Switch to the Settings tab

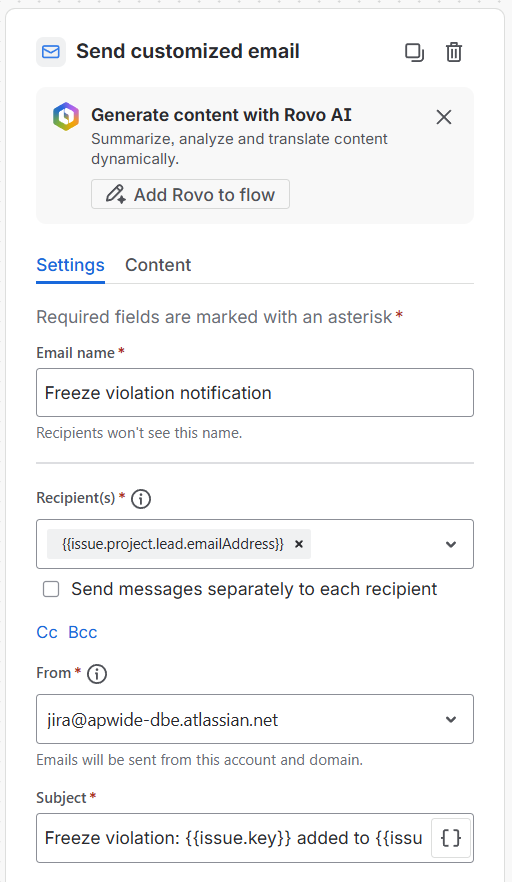[70, 265]
